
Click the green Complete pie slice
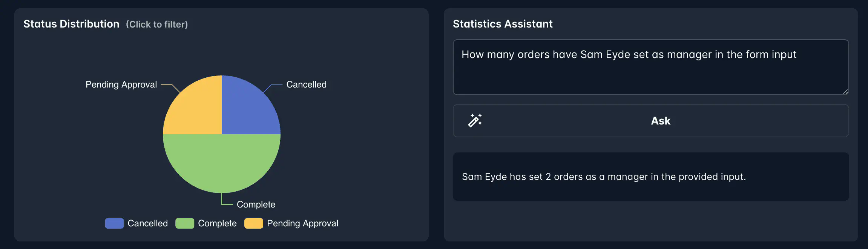pyautogui.click(x=222, y=166)
